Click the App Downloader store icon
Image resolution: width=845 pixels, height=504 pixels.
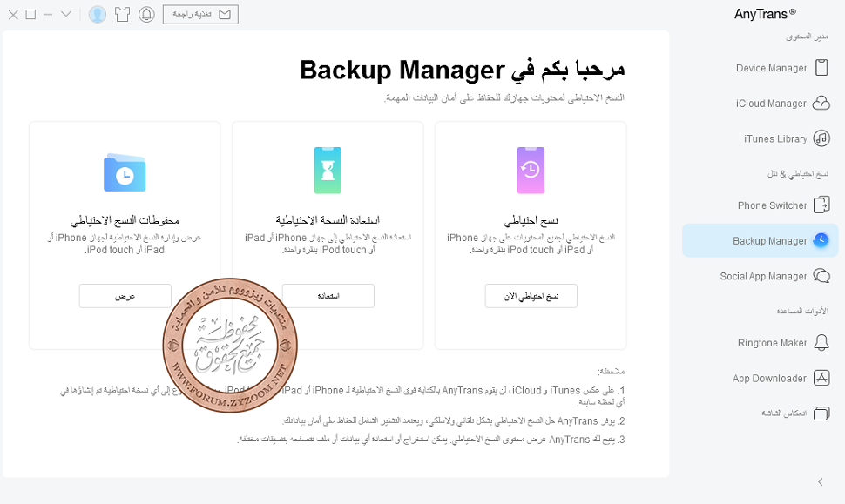pos(821,378)
